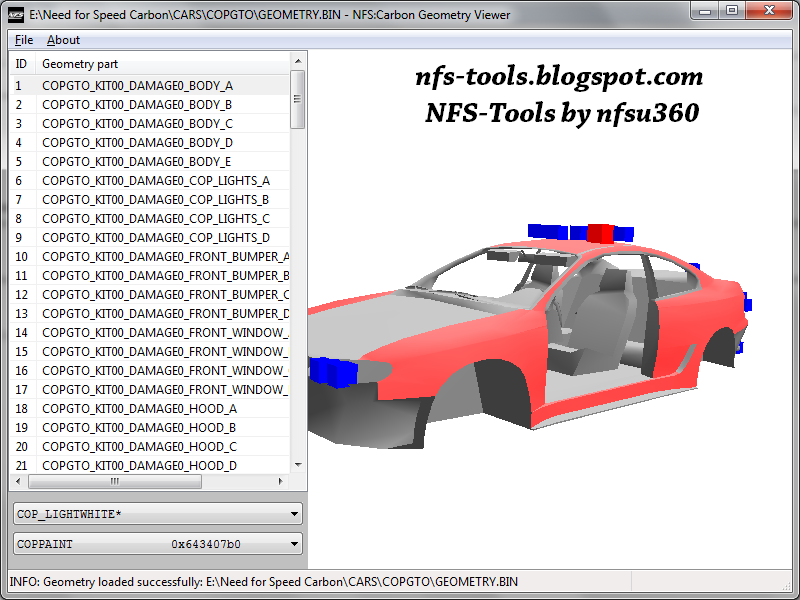Click the resize grip in status bar corner

(786, 586)
